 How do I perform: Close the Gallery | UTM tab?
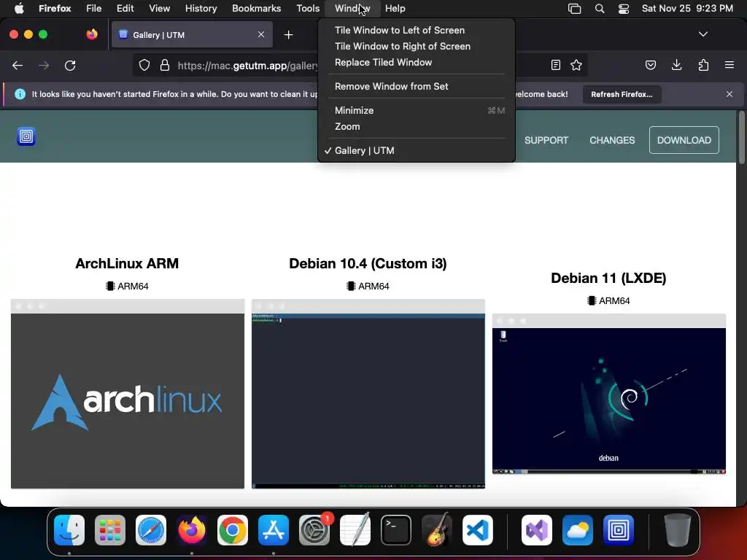coord(261,34)
